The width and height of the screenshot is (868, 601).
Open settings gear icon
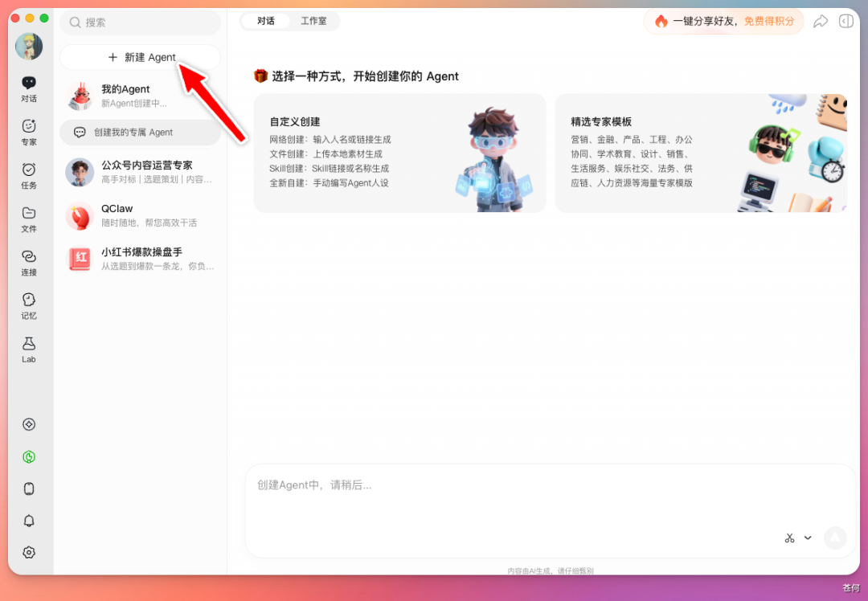[29, 552]
